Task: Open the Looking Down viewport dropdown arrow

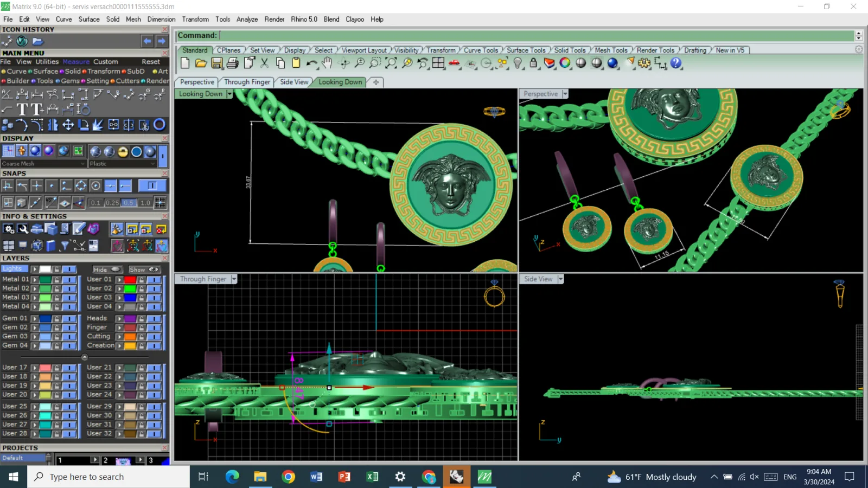Action: coord(229,94)
